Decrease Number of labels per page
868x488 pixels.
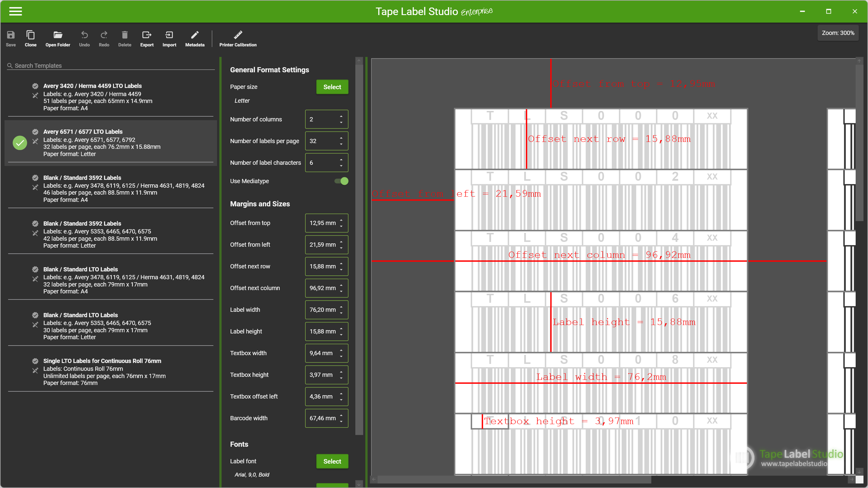(x=341, y=144)
